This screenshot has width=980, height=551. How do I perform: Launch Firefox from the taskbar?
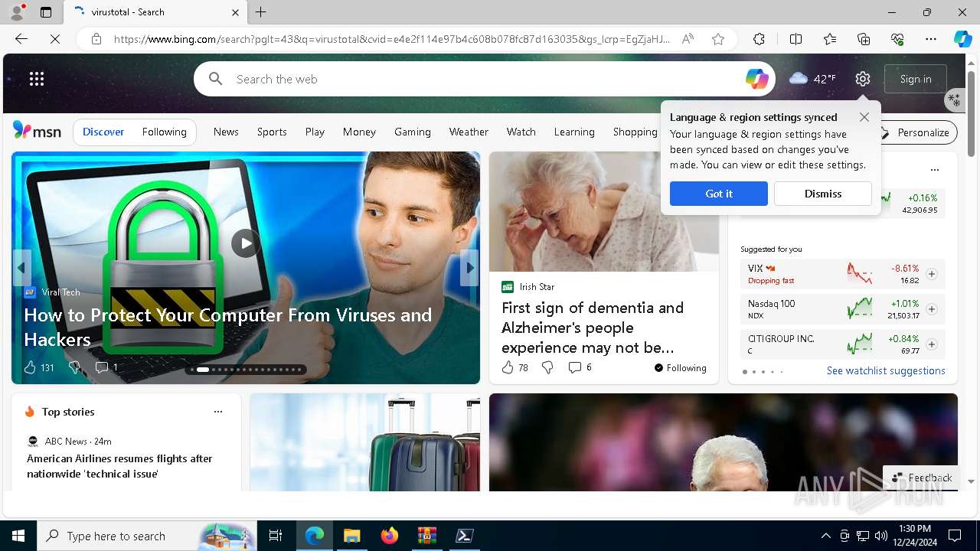[389, 536]
